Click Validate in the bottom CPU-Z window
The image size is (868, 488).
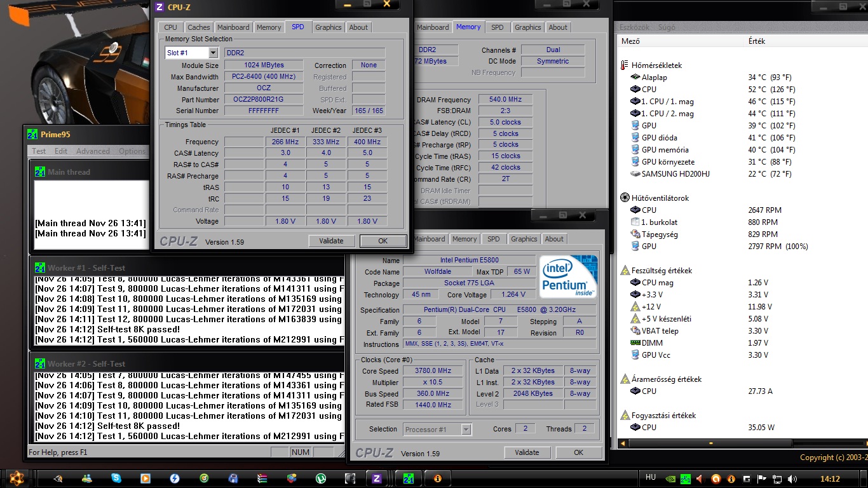(527, 452)
